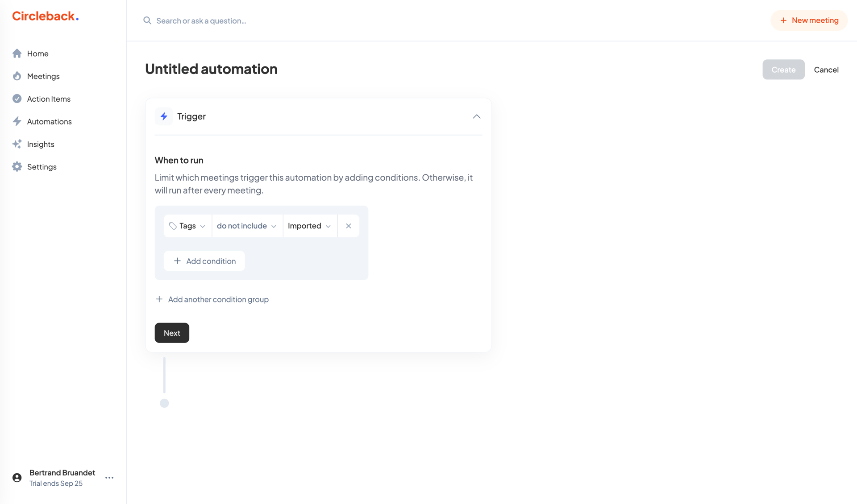
Task: Click the search or ask question field
Action: (x=201, y=21)
